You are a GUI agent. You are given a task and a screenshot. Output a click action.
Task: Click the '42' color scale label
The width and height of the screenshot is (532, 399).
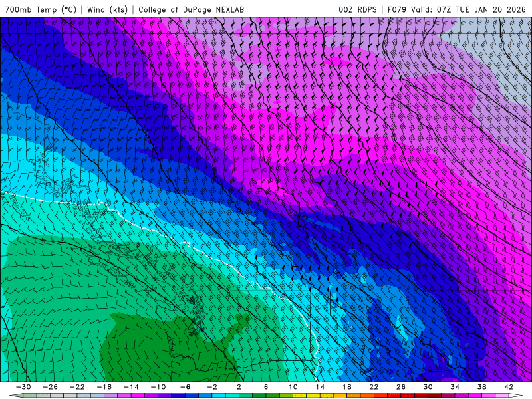click(509, 387)
